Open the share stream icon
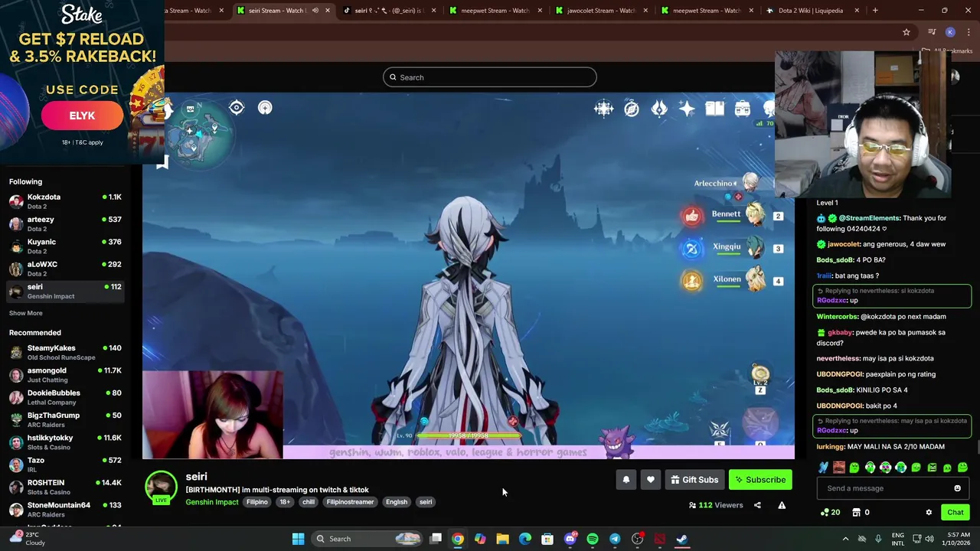The image size is (980, 551). point(757,505)
